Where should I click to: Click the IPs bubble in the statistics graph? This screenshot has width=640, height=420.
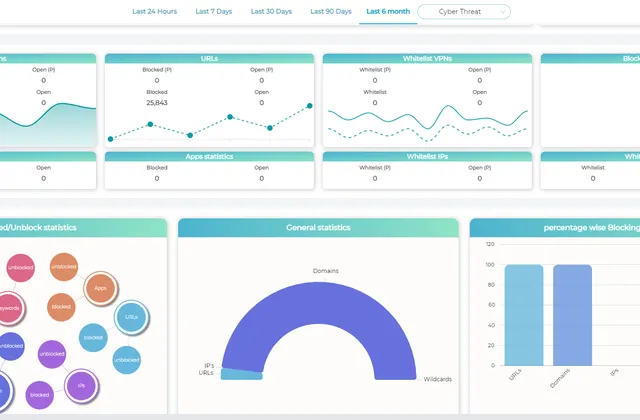click(81, 386)
